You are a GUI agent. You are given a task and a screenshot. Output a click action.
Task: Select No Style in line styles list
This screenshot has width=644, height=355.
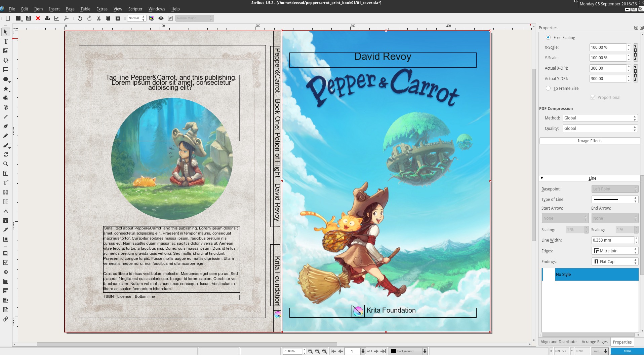[590, 275]
